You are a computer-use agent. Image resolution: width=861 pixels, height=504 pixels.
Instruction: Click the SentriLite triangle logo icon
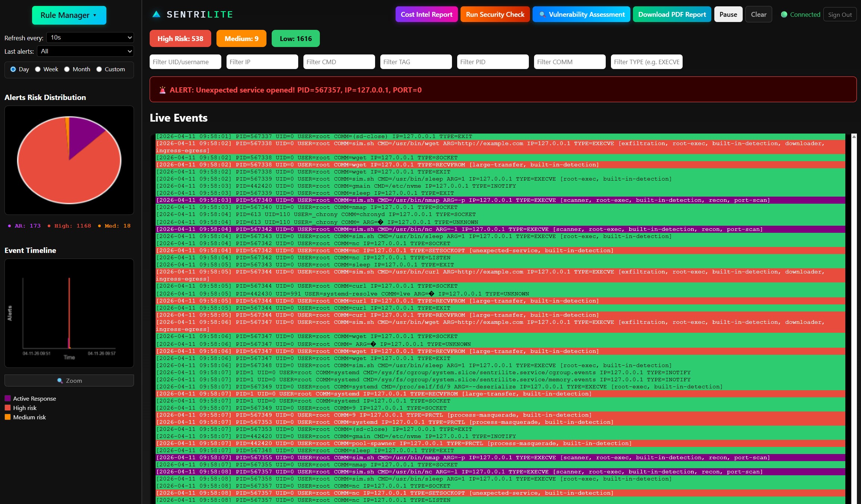pos(156,14)
